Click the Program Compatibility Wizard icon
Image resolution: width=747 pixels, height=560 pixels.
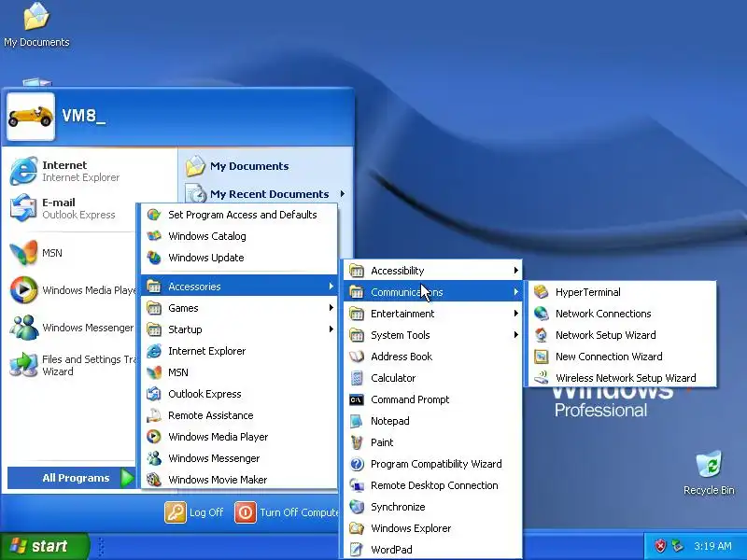[357, 464]
